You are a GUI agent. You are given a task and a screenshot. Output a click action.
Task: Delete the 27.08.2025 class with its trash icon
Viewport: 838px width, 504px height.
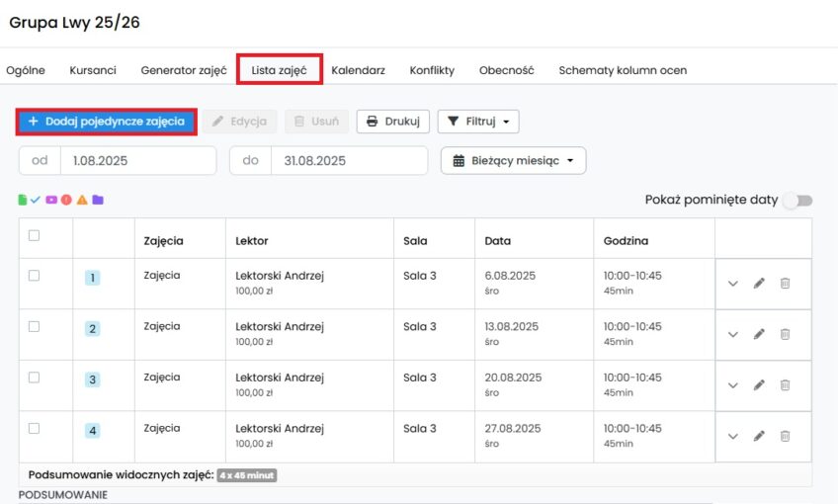tap(785, 436)
